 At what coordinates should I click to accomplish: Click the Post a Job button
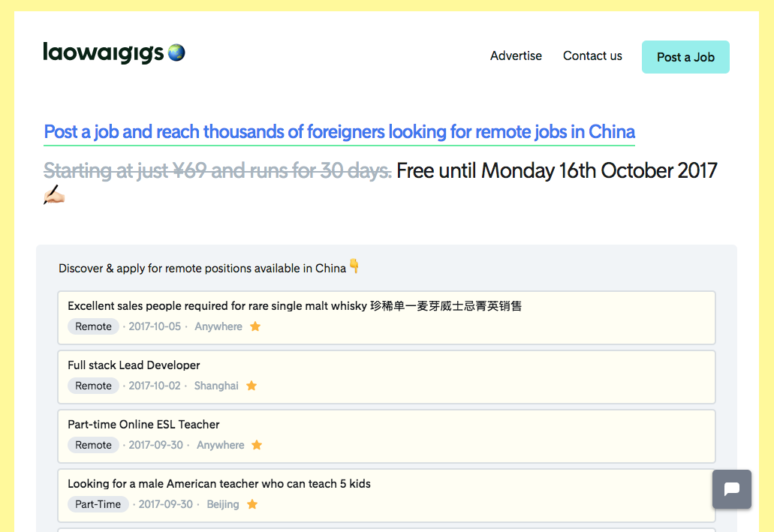tap(685, 57)
